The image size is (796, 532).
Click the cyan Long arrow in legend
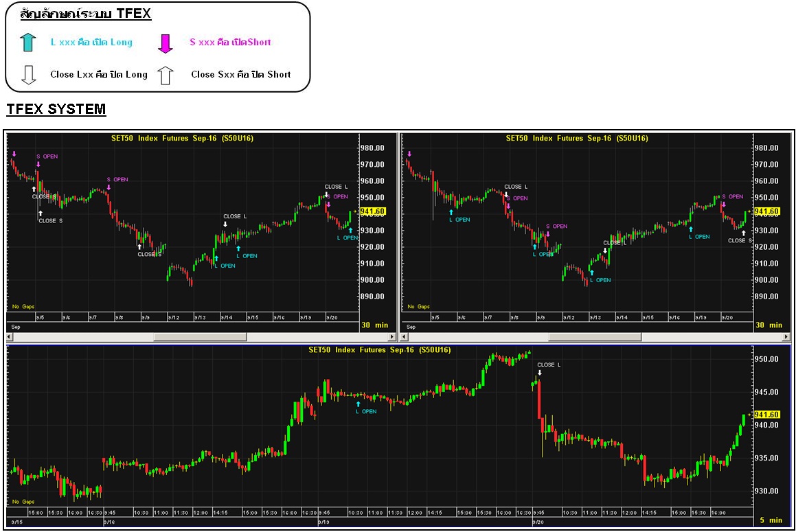(28, 43)
